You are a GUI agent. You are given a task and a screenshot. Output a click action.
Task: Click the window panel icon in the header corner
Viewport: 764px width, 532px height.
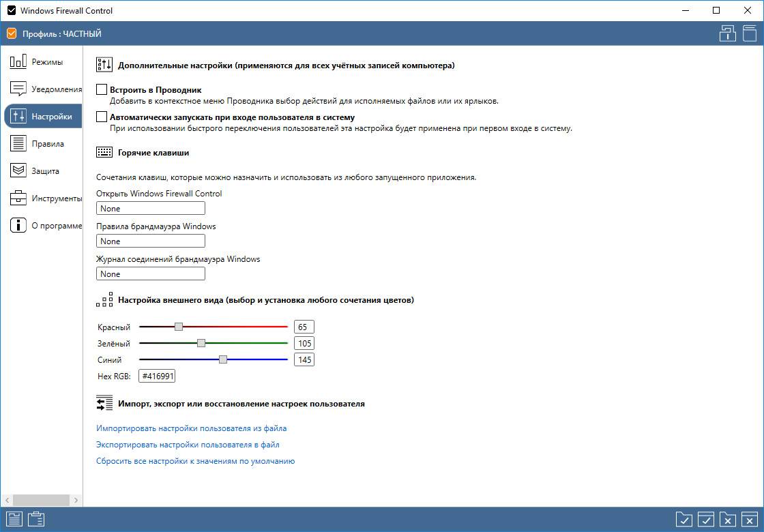coord(750,33)
